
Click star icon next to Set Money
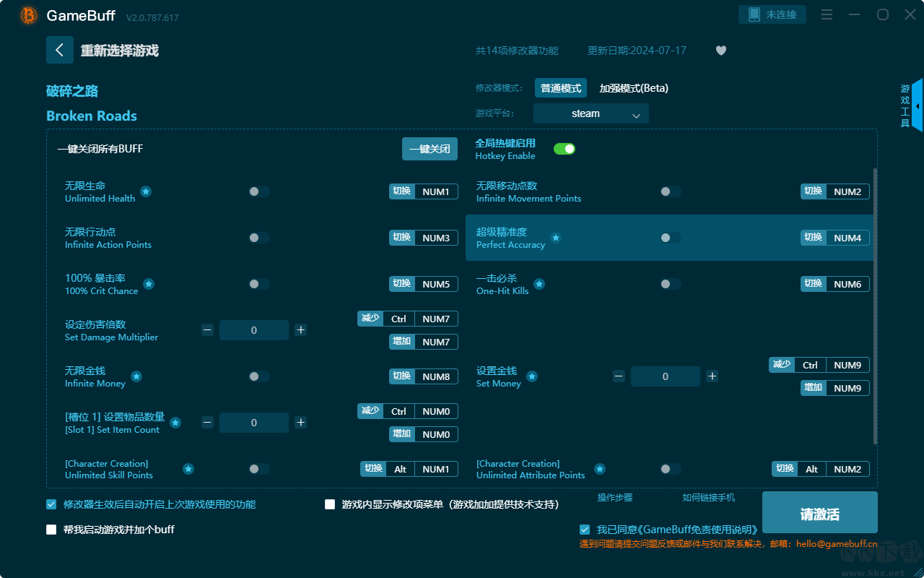(532, 376)
